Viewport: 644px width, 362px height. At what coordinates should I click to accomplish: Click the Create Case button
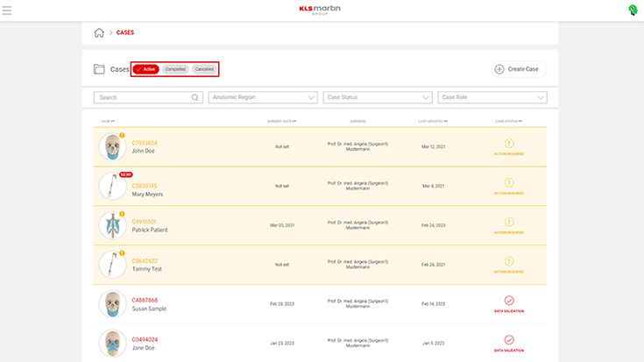coord(520,69)
